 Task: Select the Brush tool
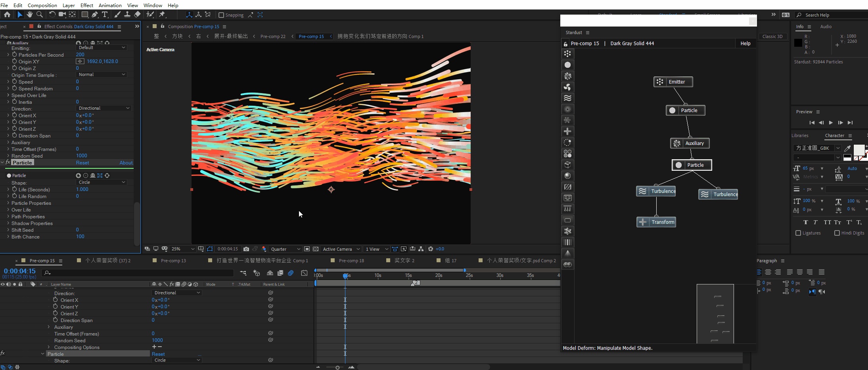(117, 15)
